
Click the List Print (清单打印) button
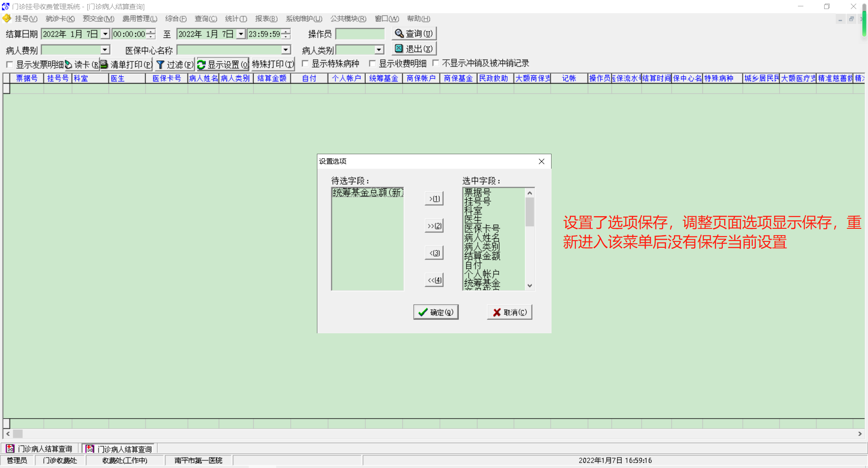coord(126,65)
